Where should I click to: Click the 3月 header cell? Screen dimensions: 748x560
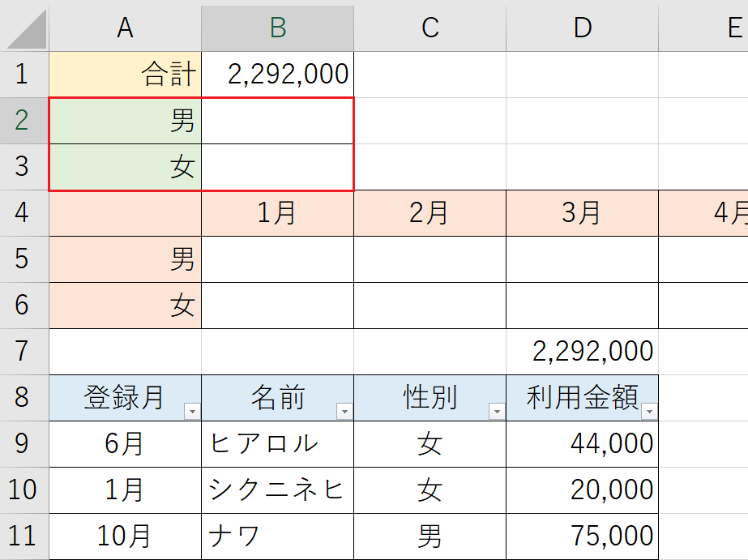pos(582,213)
